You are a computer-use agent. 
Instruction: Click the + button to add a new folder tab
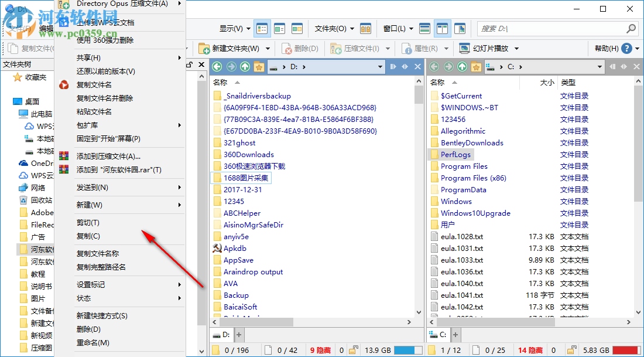pyautogui.click(x=238, y=335)
